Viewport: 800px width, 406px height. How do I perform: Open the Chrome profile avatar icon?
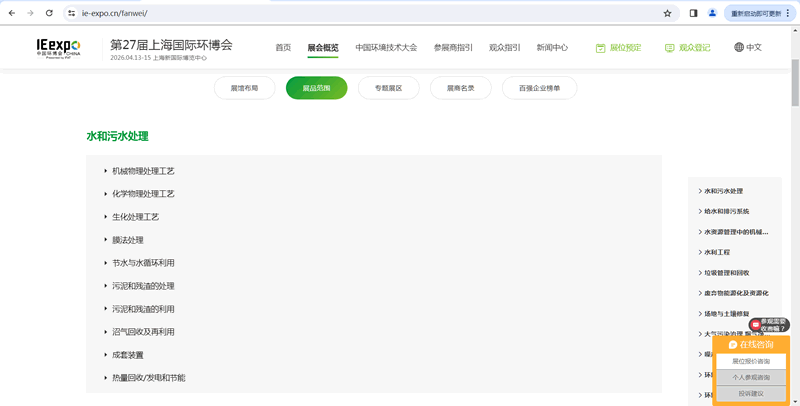click(712, 13)
